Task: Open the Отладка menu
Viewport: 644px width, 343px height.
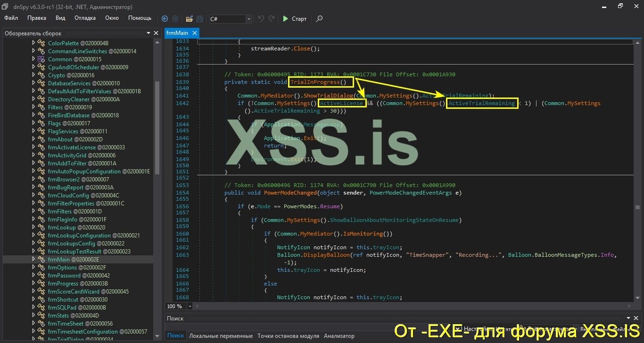Action: pyautogui.click(x=85, y=17)
